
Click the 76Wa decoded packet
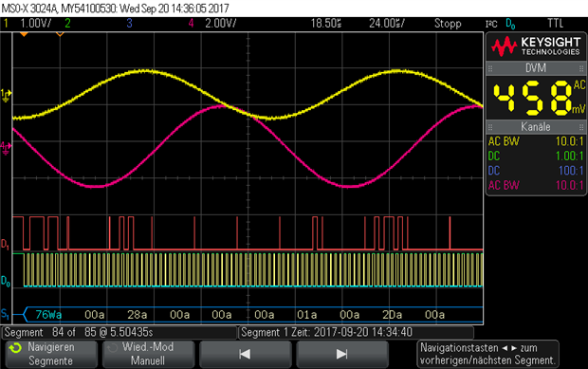coord(48,314)
